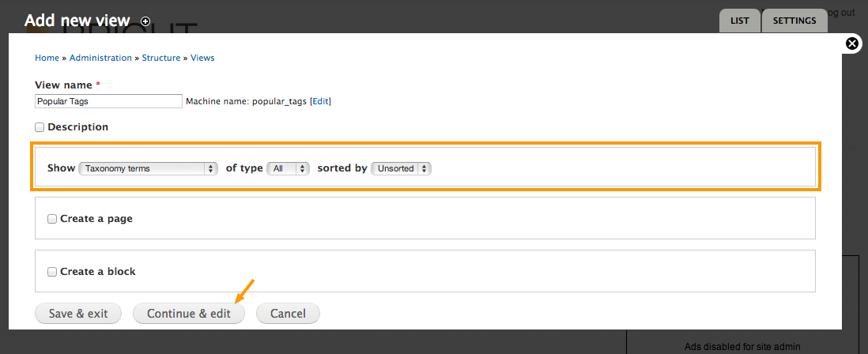The height and width of the screenshot is (354, 868).
Task: Open the sorted by Unsorted dropdown
Action: [401, 169]
